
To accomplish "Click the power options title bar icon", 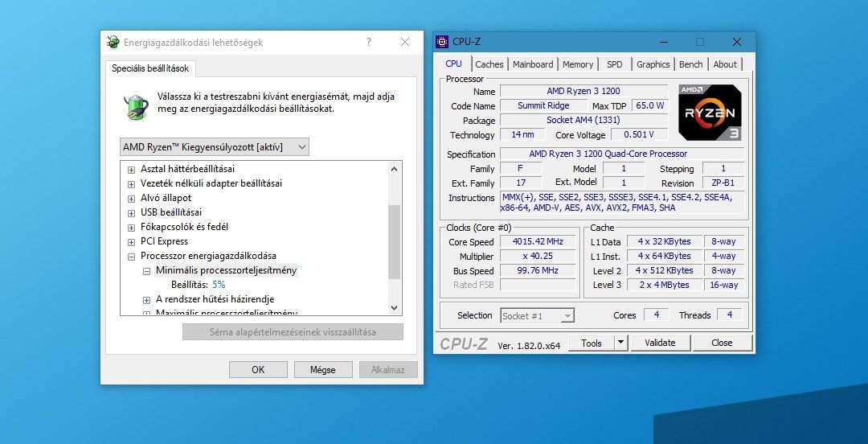I will [113, 42].
